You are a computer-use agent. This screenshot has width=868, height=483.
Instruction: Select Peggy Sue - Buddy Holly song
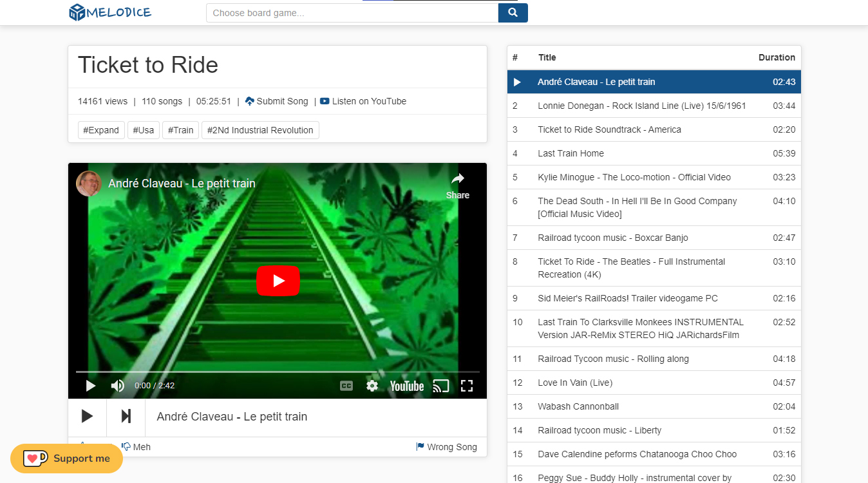tap(654, 475)
